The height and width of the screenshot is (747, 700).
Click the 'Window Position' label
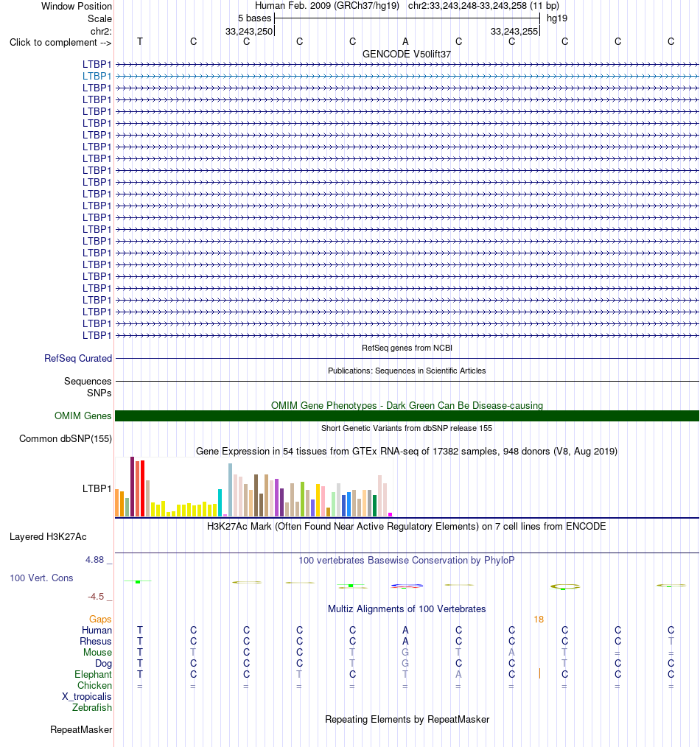coord(77,6)
